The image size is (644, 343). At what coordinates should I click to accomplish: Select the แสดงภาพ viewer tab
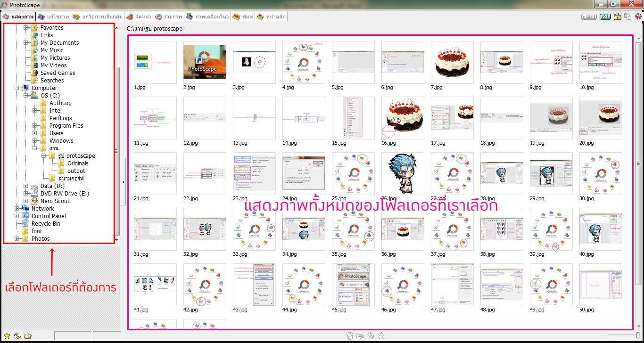click(18, 17)
